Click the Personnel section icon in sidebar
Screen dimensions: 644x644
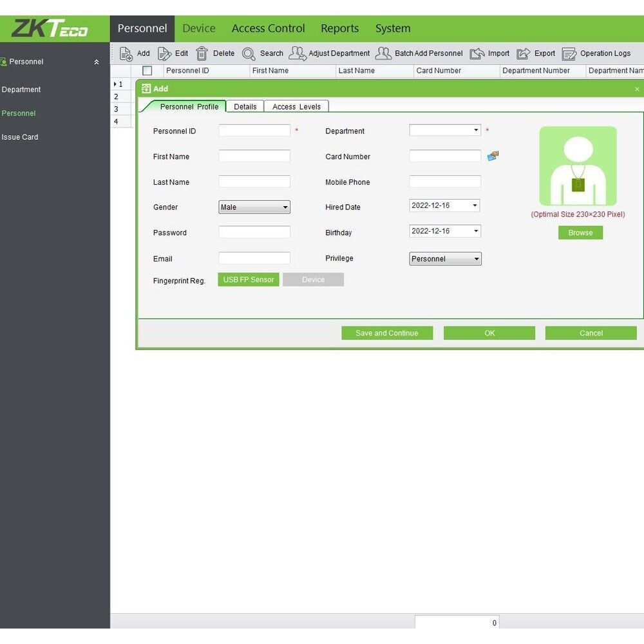click(x=3, y=62)
